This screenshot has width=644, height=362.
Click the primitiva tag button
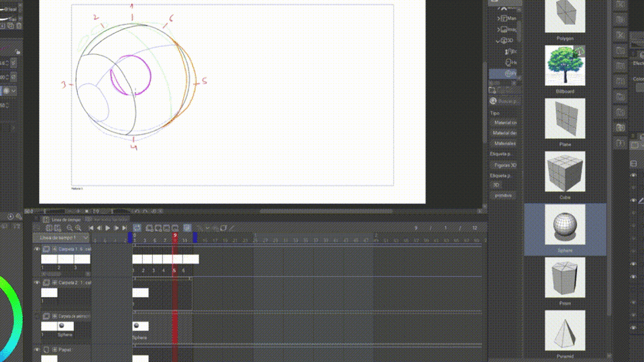click(502, 195)
